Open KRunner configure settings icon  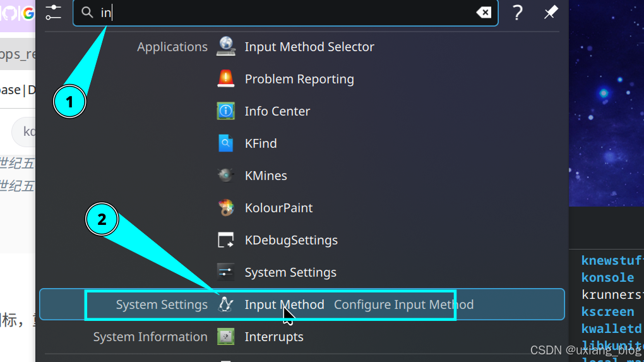(54, 13)
